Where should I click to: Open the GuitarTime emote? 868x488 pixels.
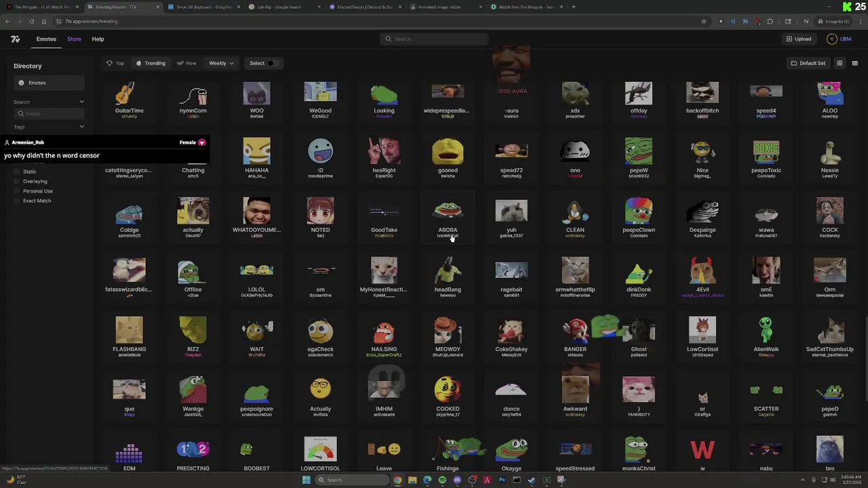click(129, 98)
